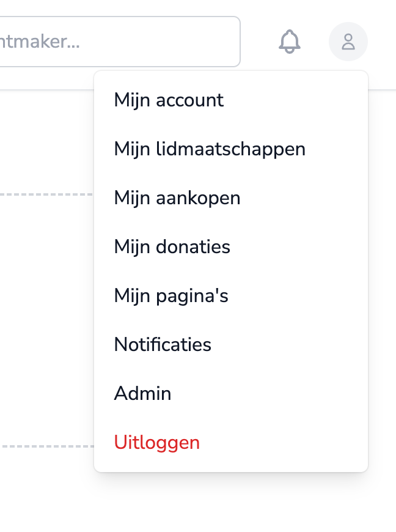Click the user profile avatar icon
This screenshot has height=532, width=396.
click(x=348, y=42)
